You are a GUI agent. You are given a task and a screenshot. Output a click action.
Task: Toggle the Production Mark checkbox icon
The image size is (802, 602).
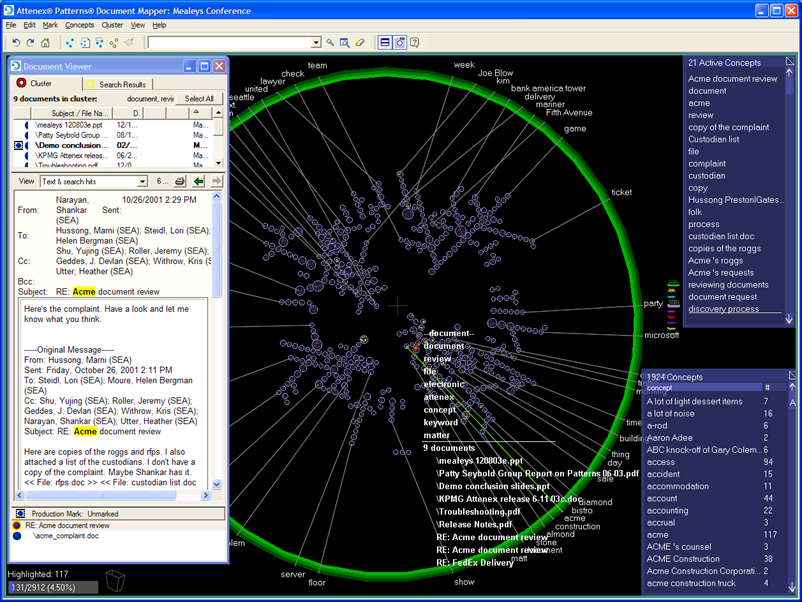20,513
